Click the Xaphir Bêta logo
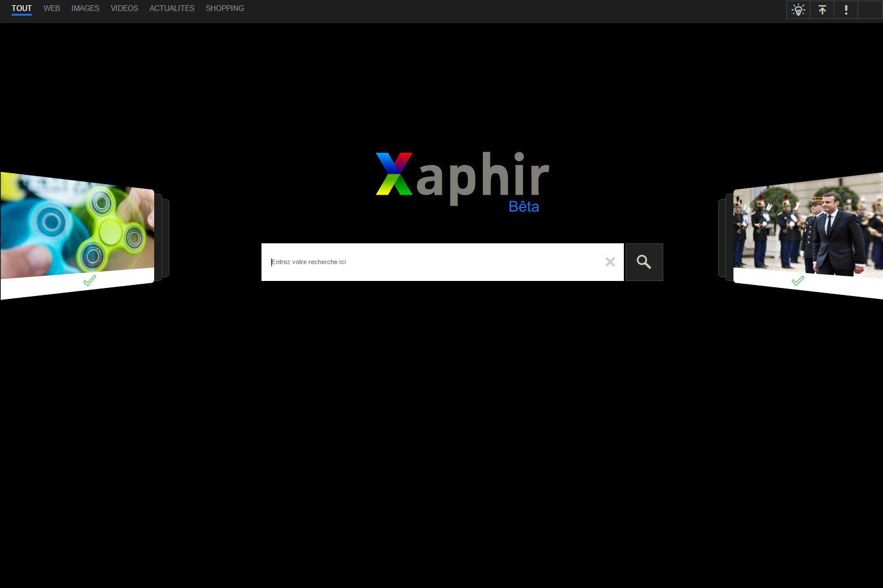This screenshot has width=883, height=588. point(462,181)
